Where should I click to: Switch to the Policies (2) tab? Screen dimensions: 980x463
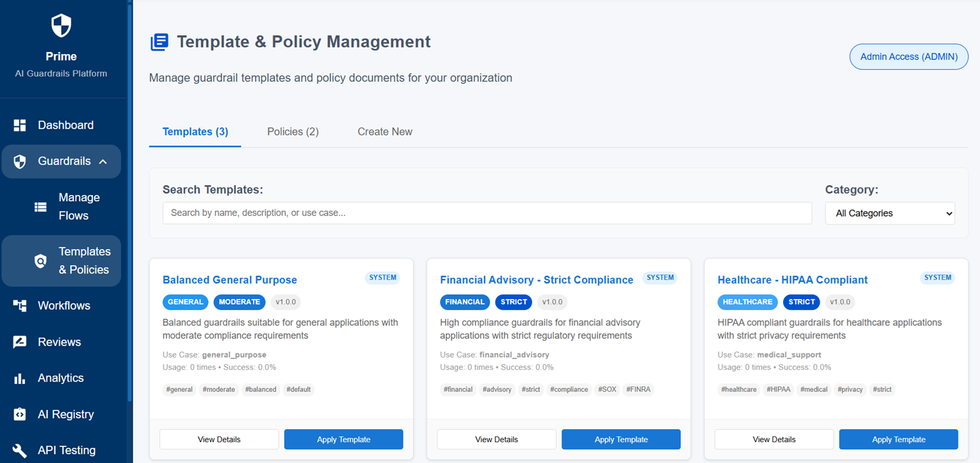pyautogui.click(x=292, y=132)
